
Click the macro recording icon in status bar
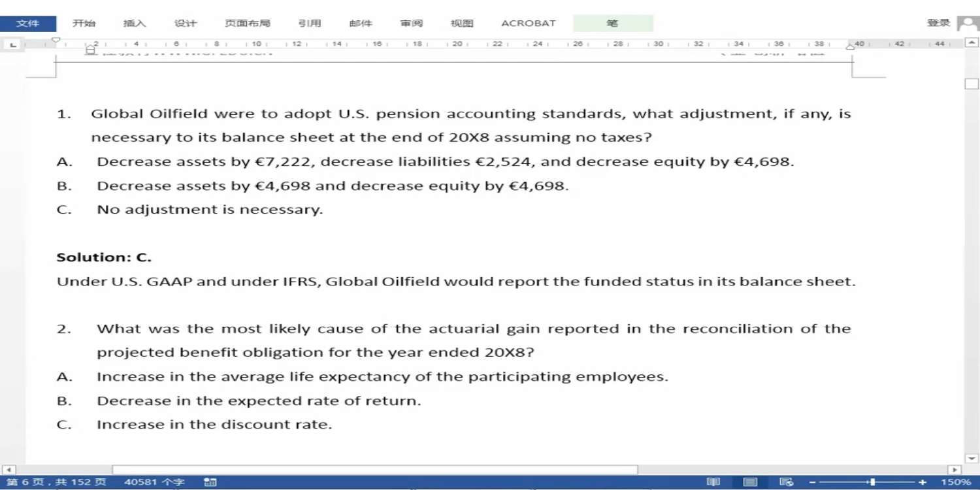pos(210,482)
